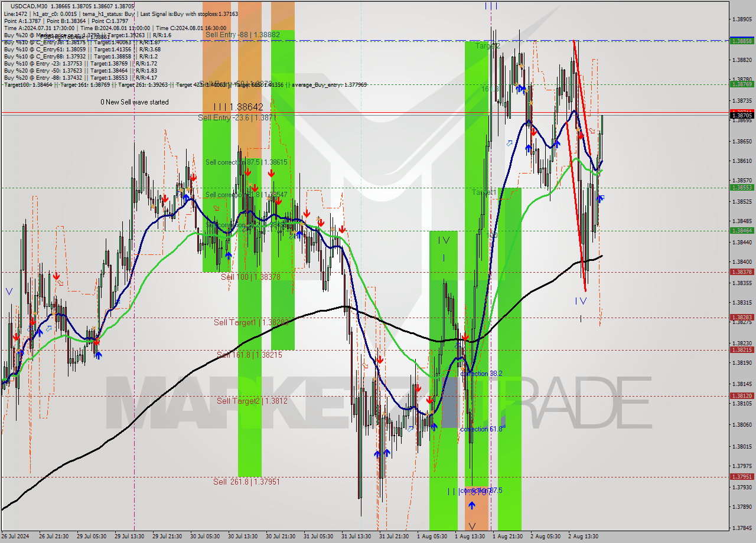Viewport: 756px width, 543px height.
Task: Click the '1 Aug 13:30' time axis label
Action: tap(470, 537)
